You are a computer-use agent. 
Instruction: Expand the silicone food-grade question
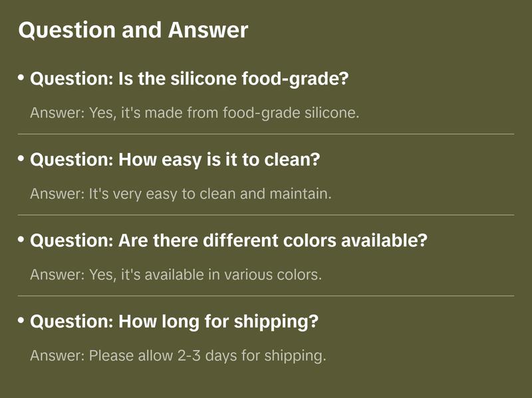tap(190, 79)
